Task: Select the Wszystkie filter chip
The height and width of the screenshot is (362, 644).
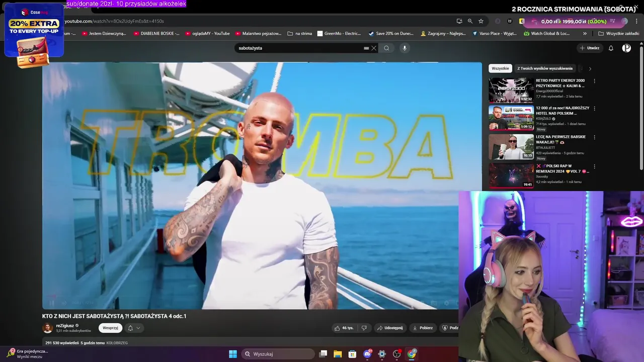Action: (x=500, y=68)
